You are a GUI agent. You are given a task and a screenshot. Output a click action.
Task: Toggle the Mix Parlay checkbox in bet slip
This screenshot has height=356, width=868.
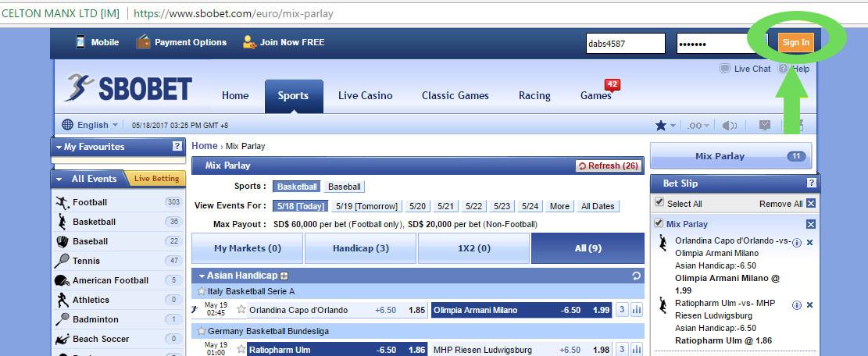pos(659,222)
